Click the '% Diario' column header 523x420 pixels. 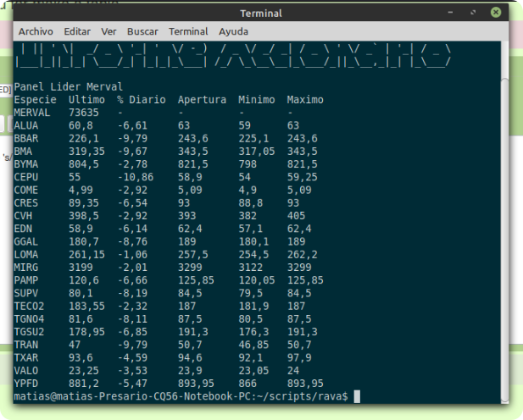point(142,100)
